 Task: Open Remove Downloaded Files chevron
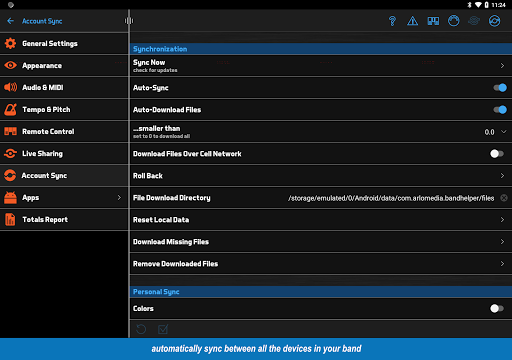(502, 264)
